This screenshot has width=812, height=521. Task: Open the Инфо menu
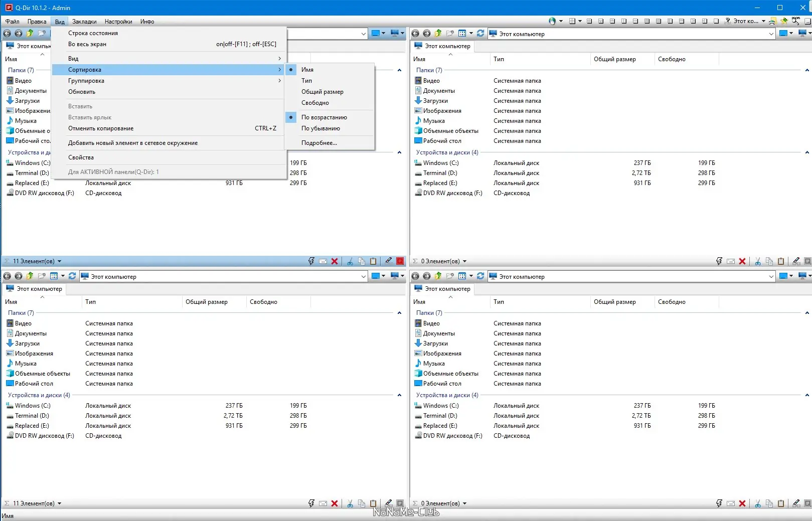click(x=147, y=22)
